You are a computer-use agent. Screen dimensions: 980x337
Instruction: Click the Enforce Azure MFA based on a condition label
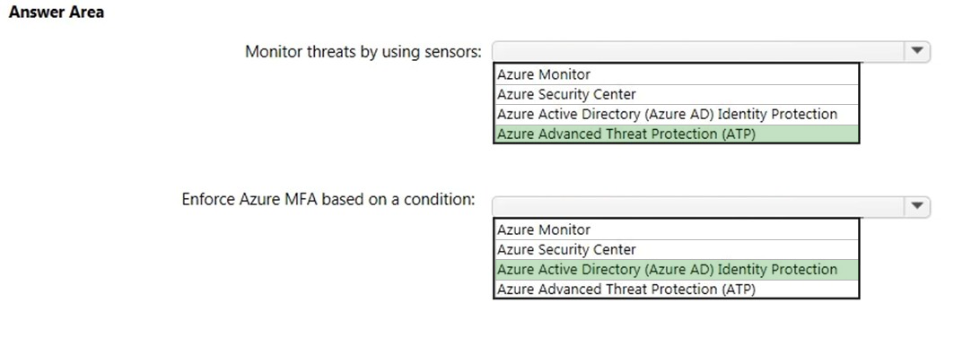point(328,199)
